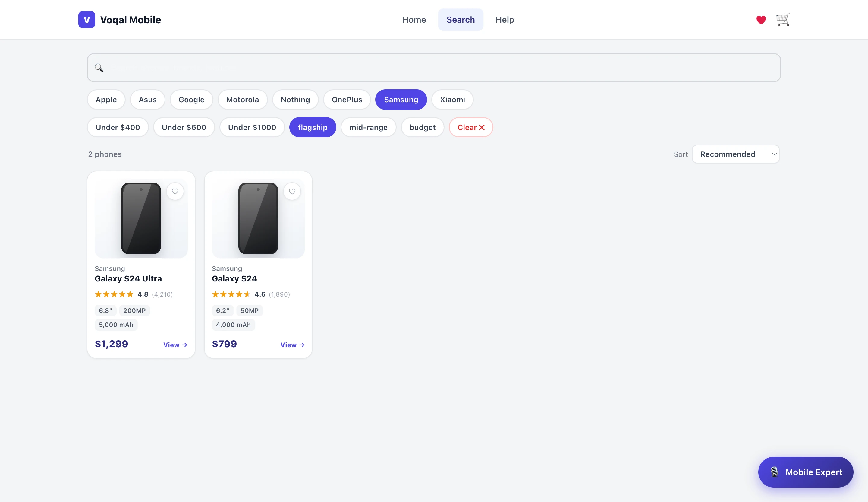Click the 50MP camera spec tag
868x502 pixels.
point(249,311)
